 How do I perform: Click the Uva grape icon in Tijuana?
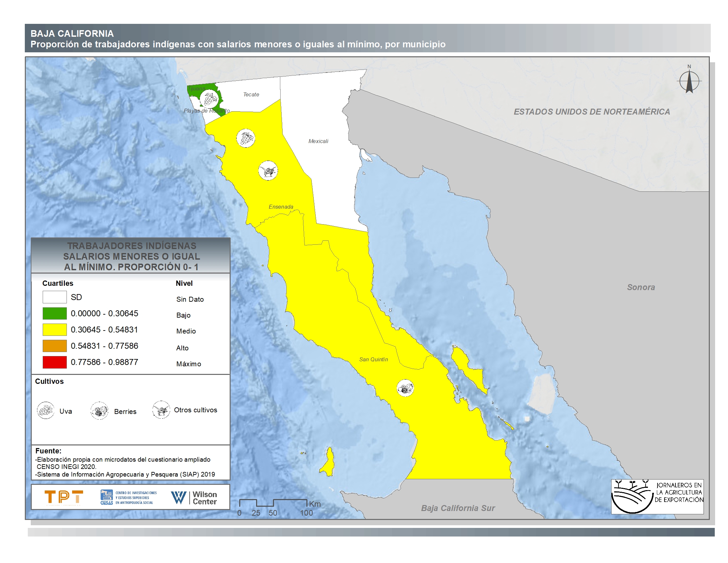209,99
